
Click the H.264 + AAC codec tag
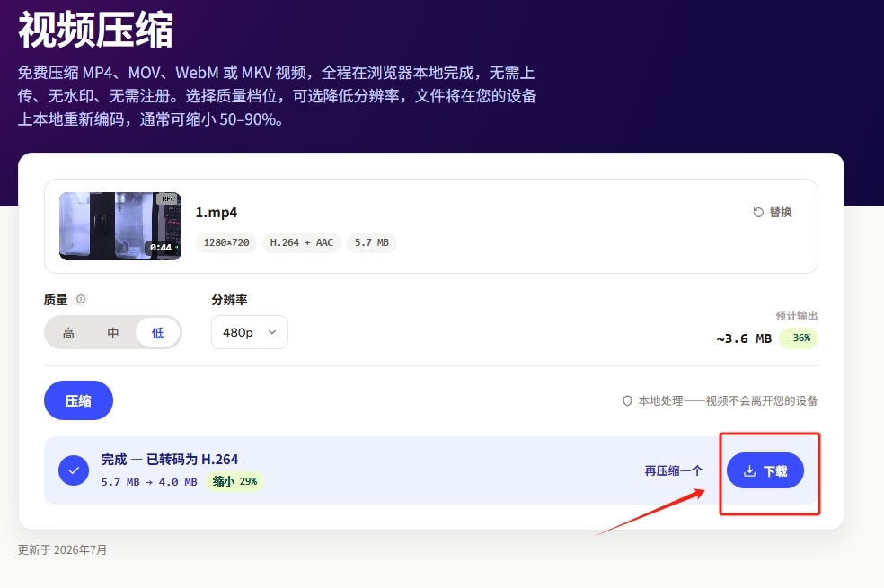[x=302, y=242]
